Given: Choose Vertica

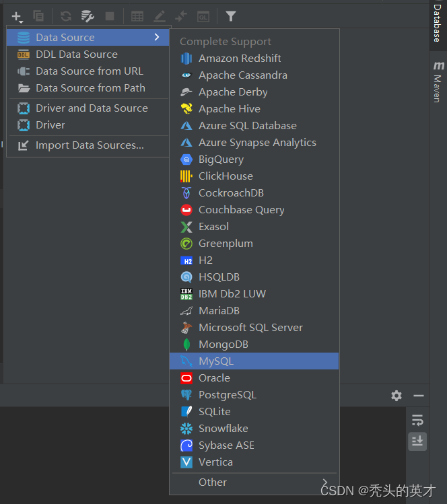Looking at the screenshot, I should tap(254, 462).
